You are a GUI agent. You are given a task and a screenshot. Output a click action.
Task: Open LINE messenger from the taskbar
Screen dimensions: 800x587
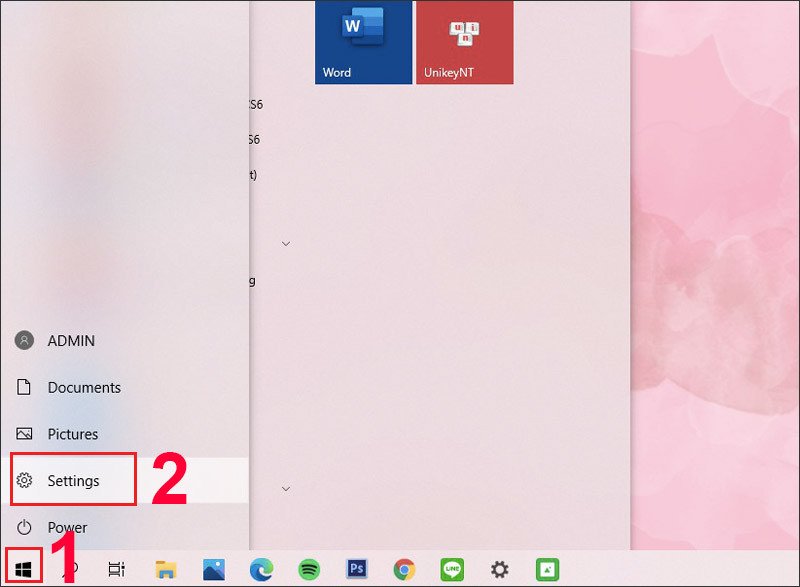click(453, 570)
